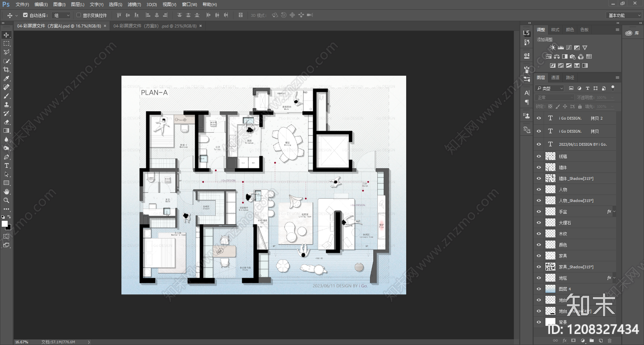This screenshot has height=345, width=644.
Task: Select the Eraser tool
Action: click(x=6, y=122)
